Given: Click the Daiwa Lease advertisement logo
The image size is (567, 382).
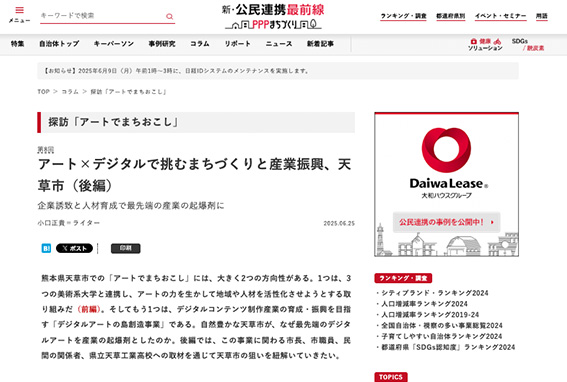Looking at the screenshot, I should 447,163.
